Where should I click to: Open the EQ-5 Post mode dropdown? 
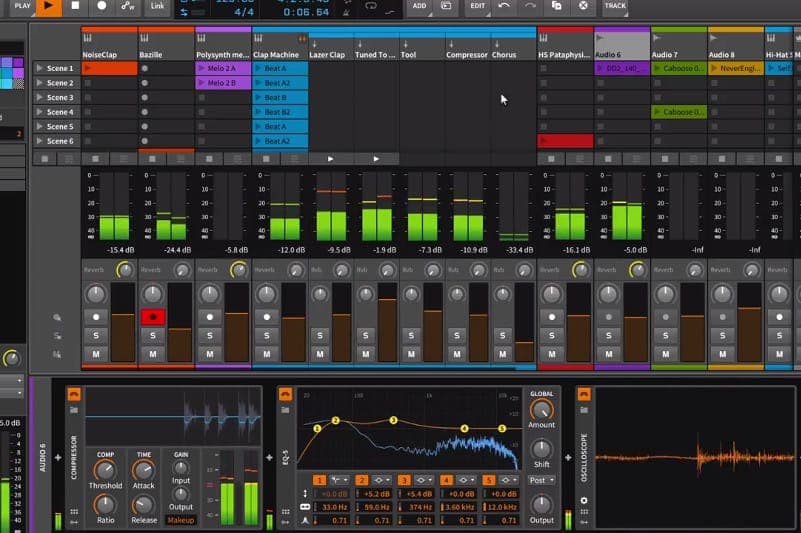542,481
